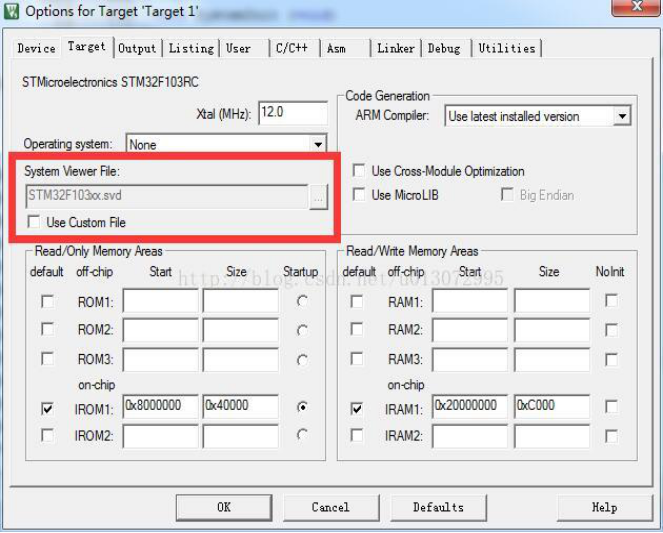Toggle Use MicroLIB option
Image resolution: width=663 pixels, height=533 pixels.
click(x=359, y=195)
